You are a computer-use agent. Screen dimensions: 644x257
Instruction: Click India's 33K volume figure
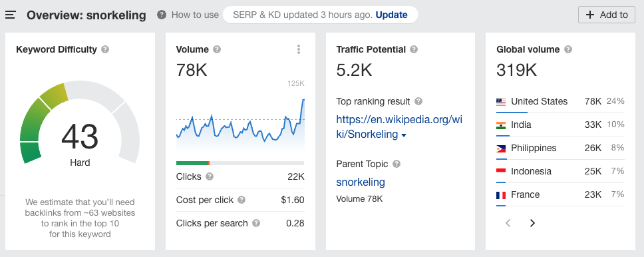593,125
